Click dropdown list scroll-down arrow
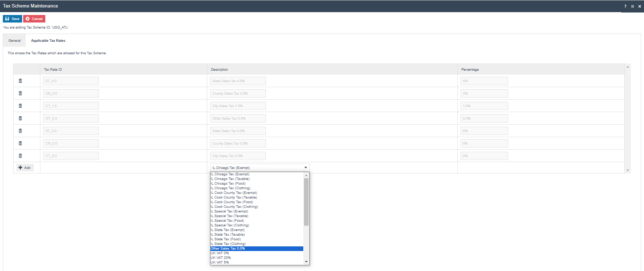 click(306, 262)
